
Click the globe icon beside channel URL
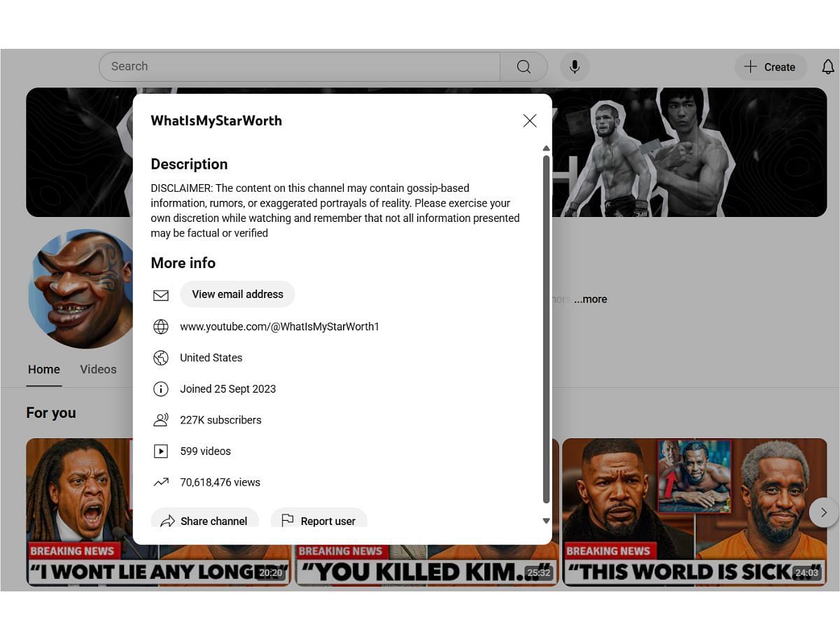(x=161, y=326)
